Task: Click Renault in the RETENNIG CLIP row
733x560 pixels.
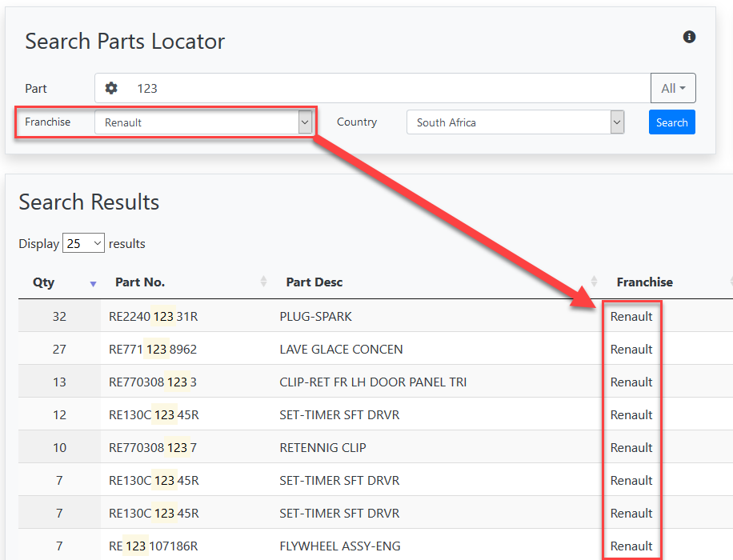Action: pos(631,447)
